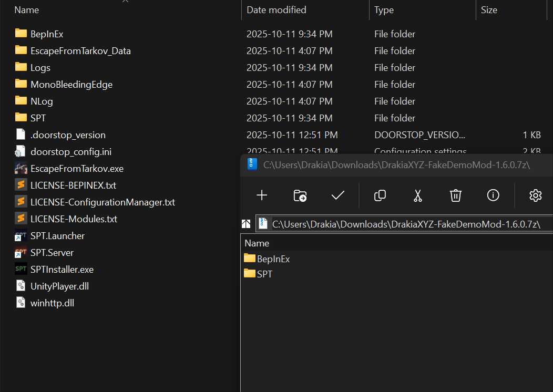The width and height of the screenshot is (553, 392).
Task: Click the Test (checkmark) icon in the archive toolbar
Action: [338, 195]
